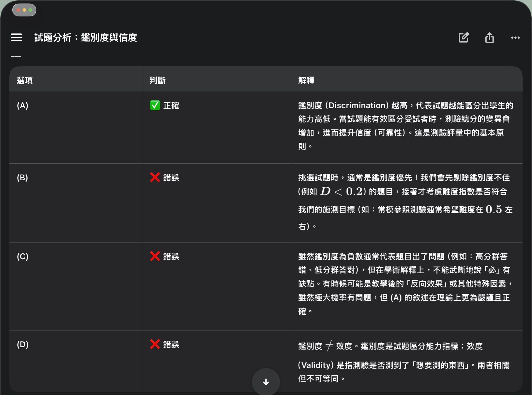Select the (C) option cell
Viewport: 532px width, 395px height.
[x=23, y=256]
